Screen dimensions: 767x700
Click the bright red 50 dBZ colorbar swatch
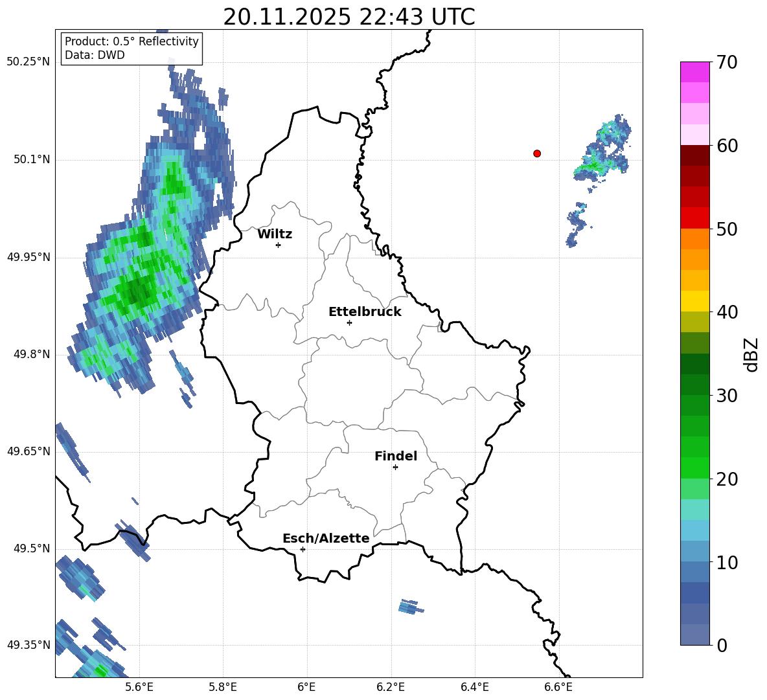pyautogui.click(x=695, y=218)
